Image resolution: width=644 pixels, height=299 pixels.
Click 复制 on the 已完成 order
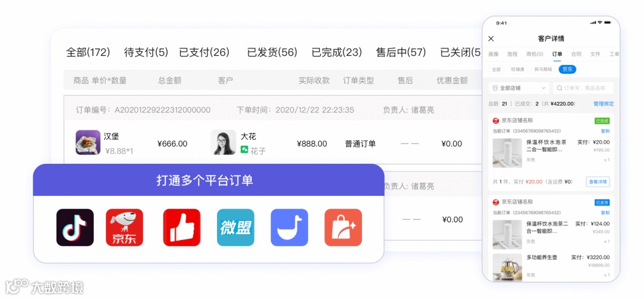(x=605, y=131)
